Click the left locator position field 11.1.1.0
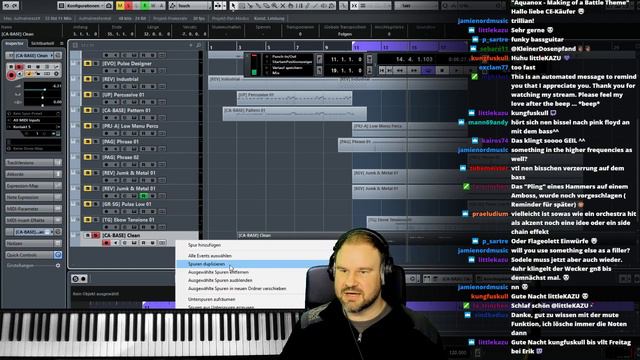This screenshot has height=360, width=640. [346, 60]
